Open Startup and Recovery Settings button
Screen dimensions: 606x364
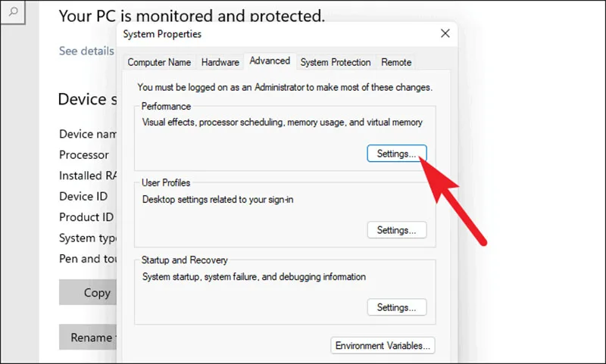[x=396, y=307]
